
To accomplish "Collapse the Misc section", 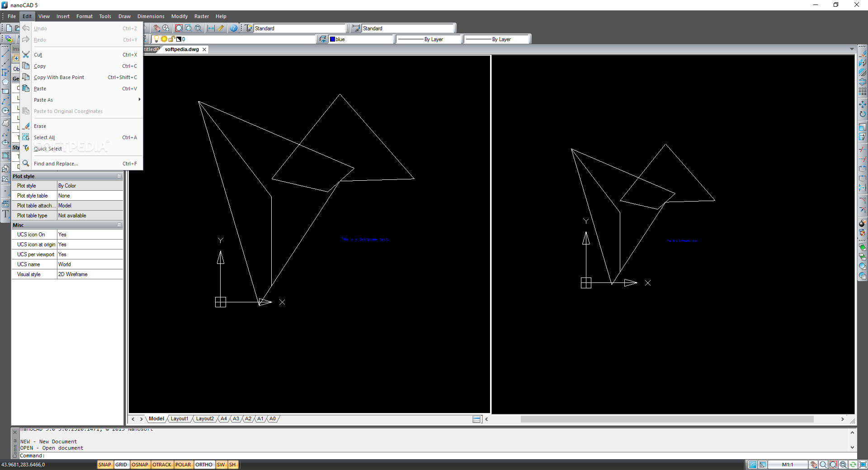I will click(x=119, y=225).
